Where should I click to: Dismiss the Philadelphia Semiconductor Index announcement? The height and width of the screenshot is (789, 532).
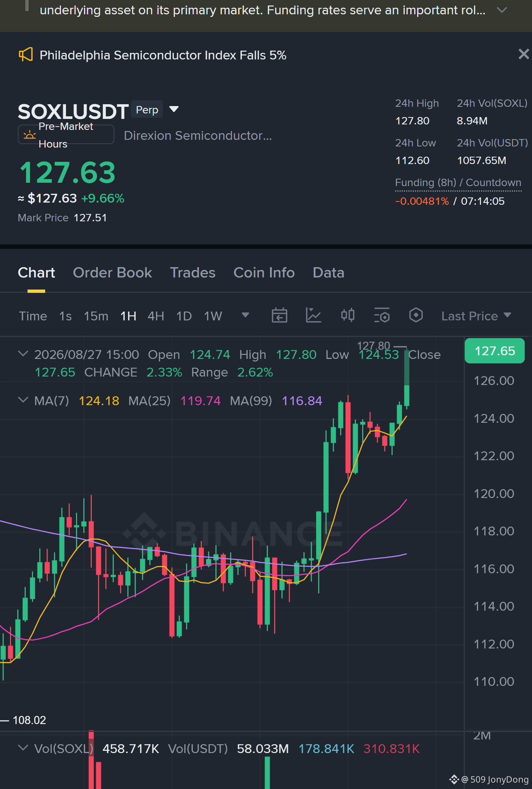click(x=524, y=54)
